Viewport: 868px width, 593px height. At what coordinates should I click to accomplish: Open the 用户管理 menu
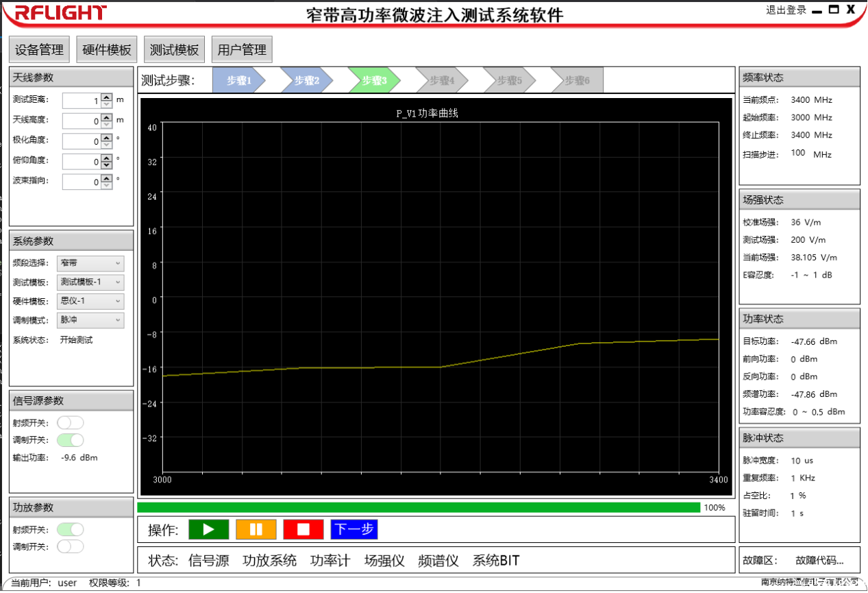(242, 50)
